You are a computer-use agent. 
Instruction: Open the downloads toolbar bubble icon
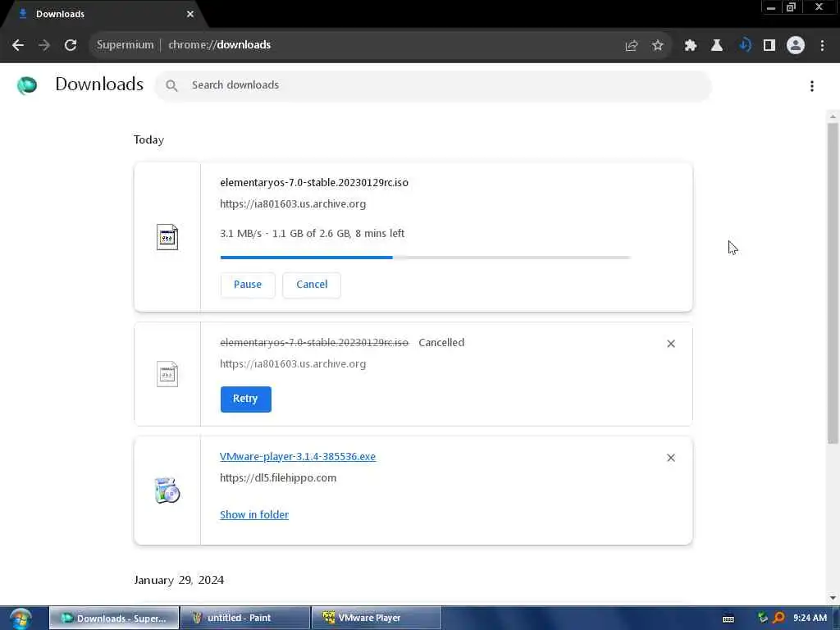(744, 46)
